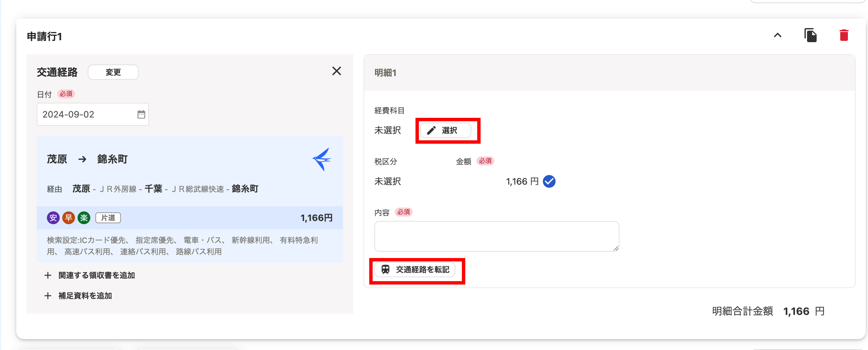Collapse the 申請行1 section with the chevron
Viewport: 868px width, 350px height.
click(777, 35)
